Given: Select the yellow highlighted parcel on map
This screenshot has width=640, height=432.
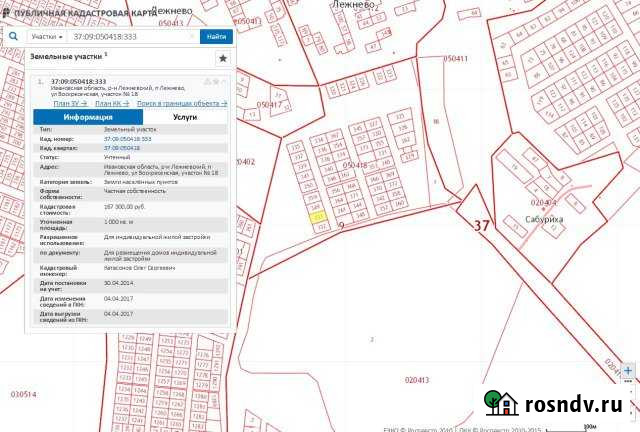Looking at the screenshot, I should point(318,215).
